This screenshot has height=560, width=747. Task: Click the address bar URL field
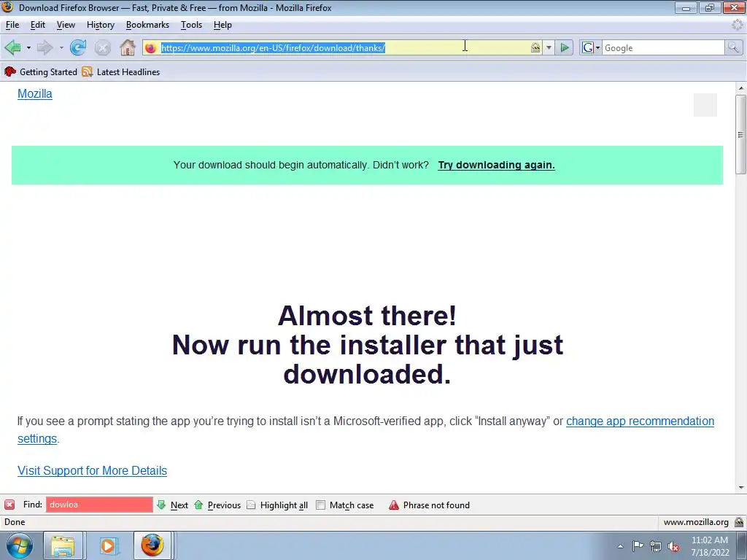click(x=343, y=47)
